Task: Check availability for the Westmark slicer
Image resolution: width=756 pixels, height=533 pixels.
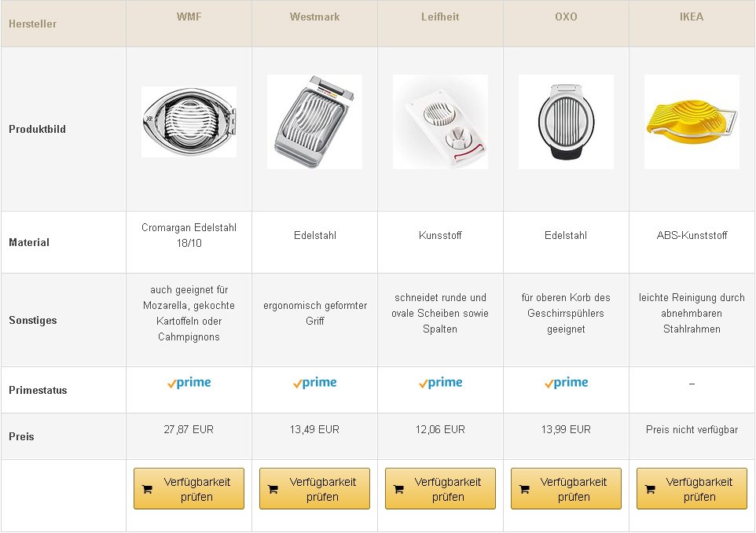Action: click(x=314, y=489)
